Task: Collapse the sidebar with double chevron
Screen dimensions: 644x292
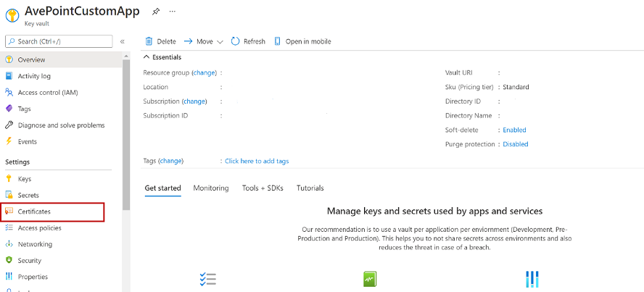Action: tap(123, 42)
